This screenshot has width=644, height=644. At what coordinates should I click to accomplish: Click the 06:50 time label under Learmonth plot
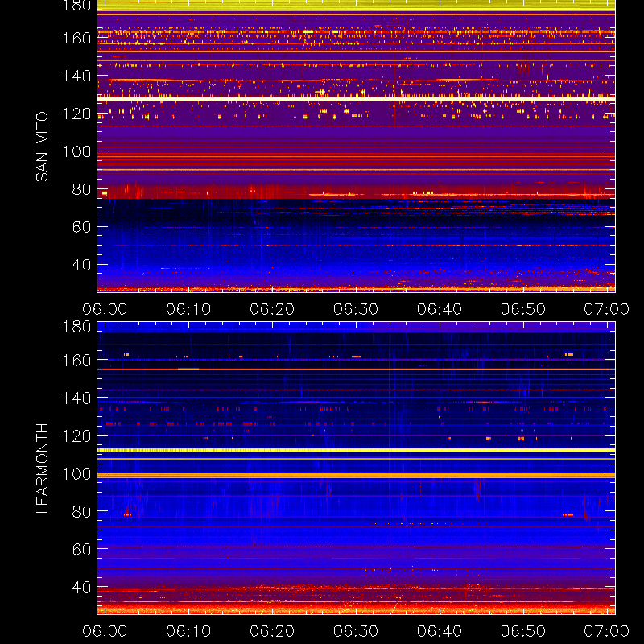pyautogui.click(x=522, y=631)
